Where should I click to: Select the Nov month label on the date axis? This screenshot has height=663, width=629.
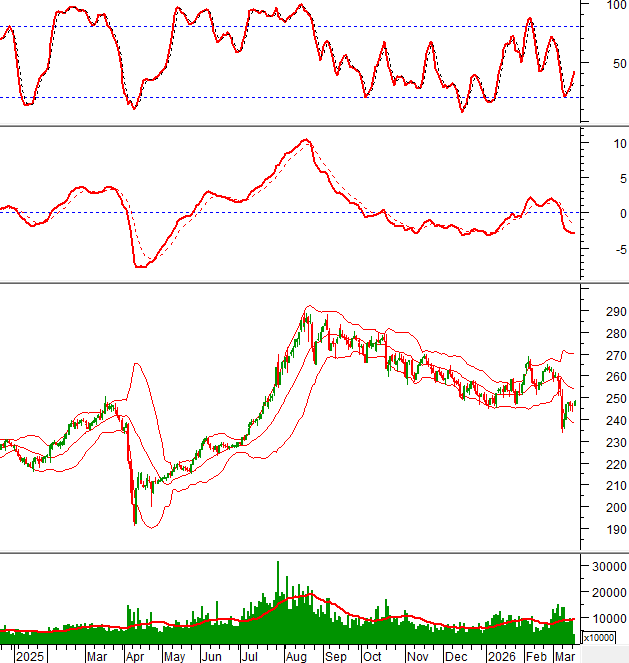click(x=418, y=656)
